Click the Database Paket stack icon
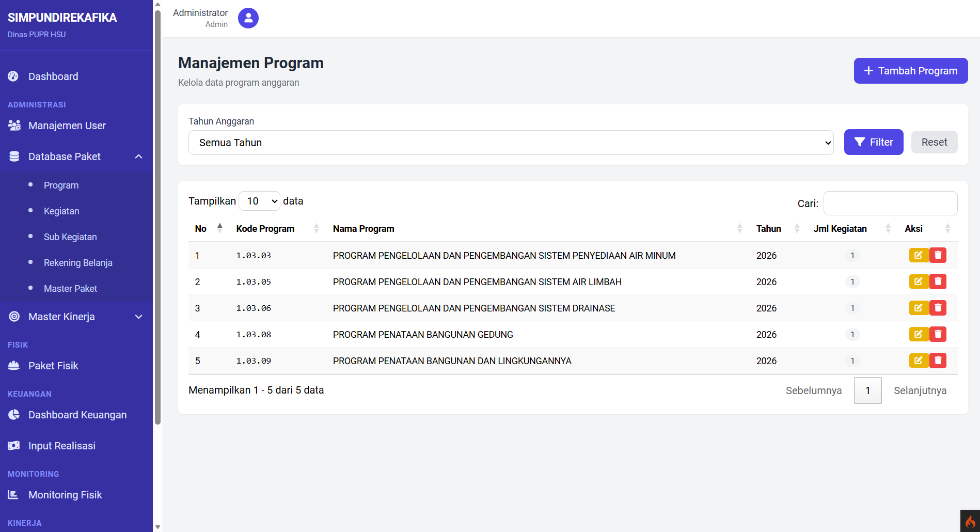This screenshot has height=532, width=980. coord(14,157)
